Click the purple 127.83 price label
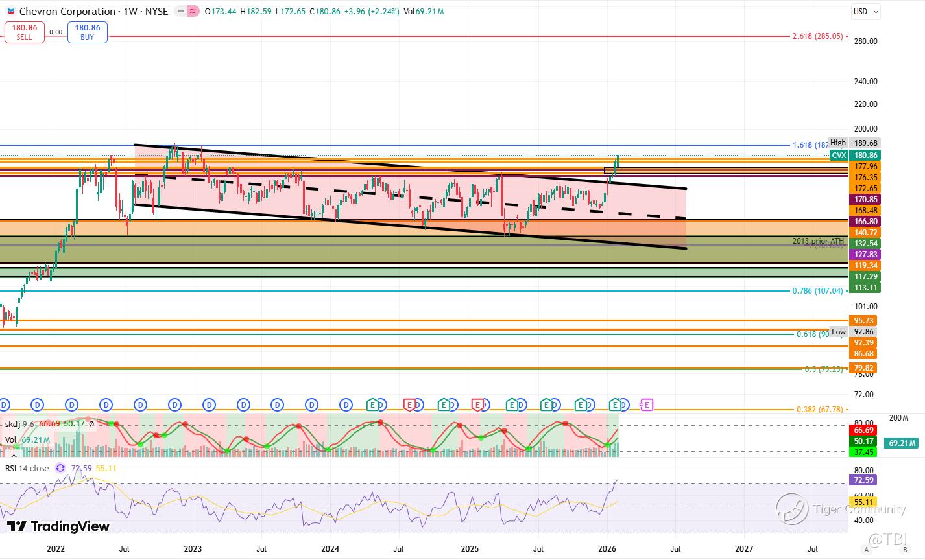 (x=865, y=255)
